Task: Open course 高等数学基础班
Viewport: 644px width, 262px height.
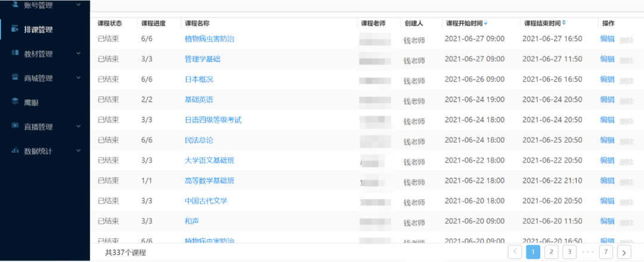Action: click(x=209, y=181)
